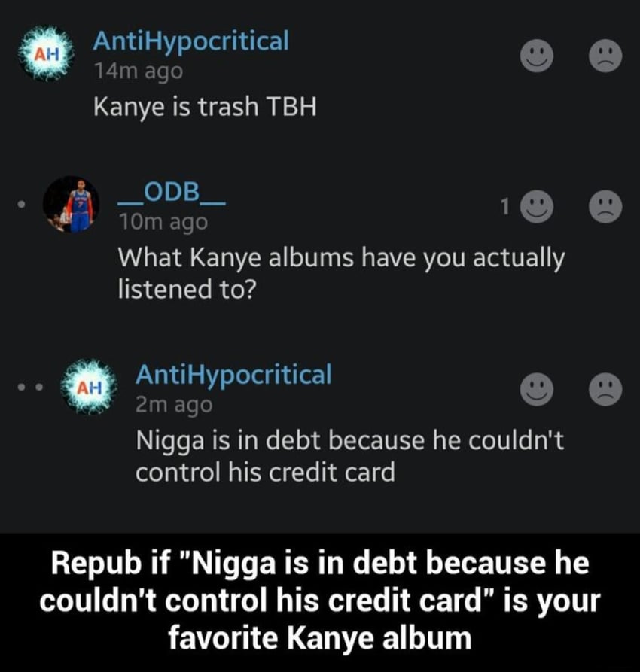
Task: Open __ODB__'s basketball player avatar
Action: [x=72, y=205]
